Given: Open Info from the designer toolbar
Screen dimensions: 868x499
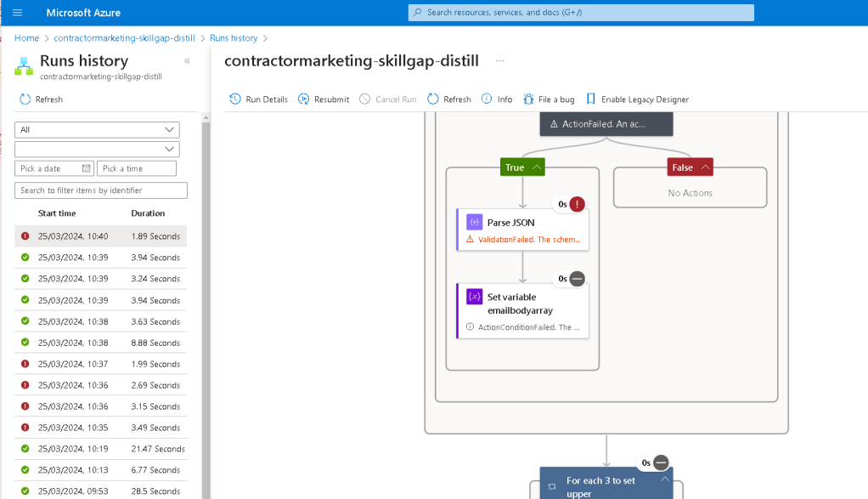Looking at the screenshot, I should 497,99.
